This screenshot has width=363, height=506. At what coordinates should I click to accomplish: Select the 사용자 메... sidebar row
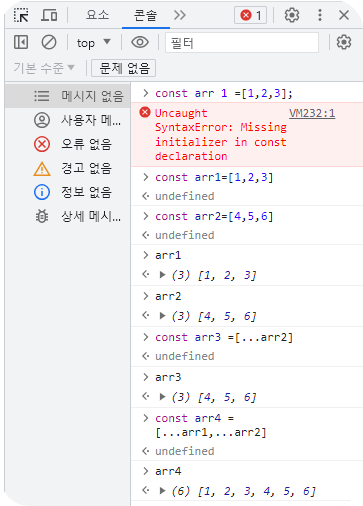68,120
